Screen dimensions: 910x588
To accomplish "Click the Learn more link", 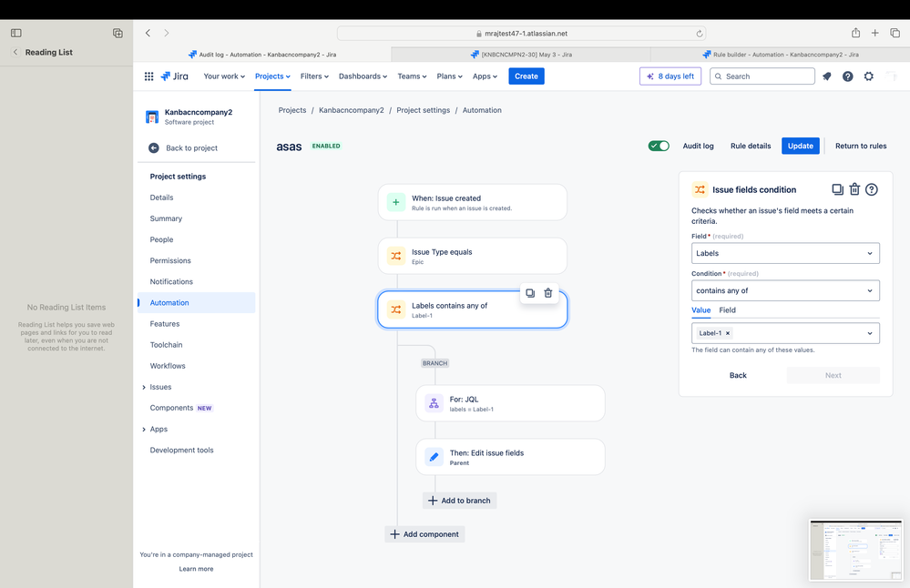I will [x=196, y=569].
